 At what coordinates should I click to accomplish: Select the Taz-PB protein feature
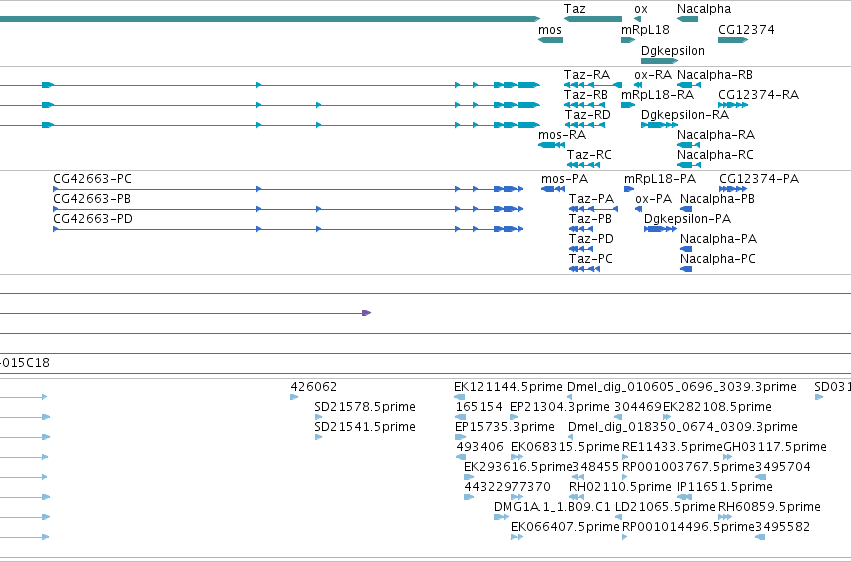(x=581, y=229)
